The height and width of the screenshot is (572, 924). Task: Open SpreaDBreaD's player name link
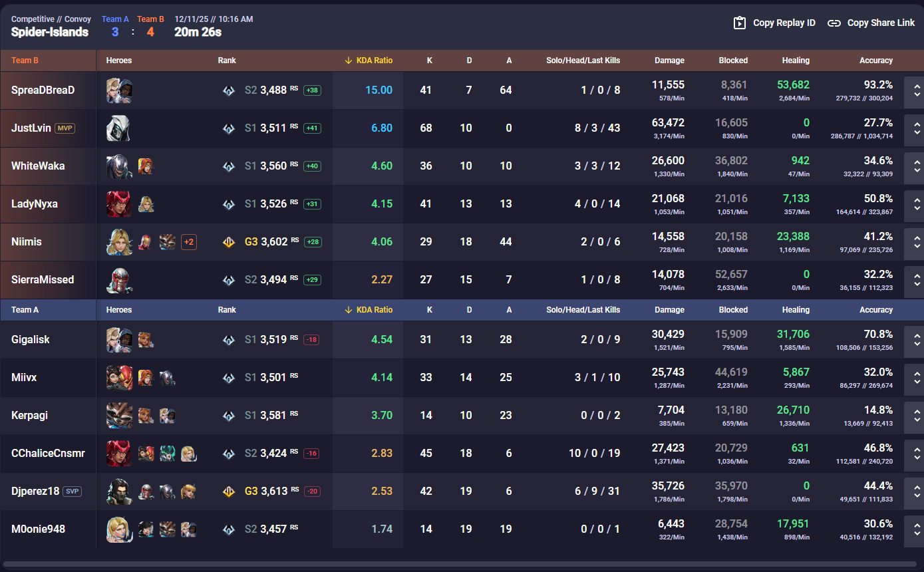(43, 90)
